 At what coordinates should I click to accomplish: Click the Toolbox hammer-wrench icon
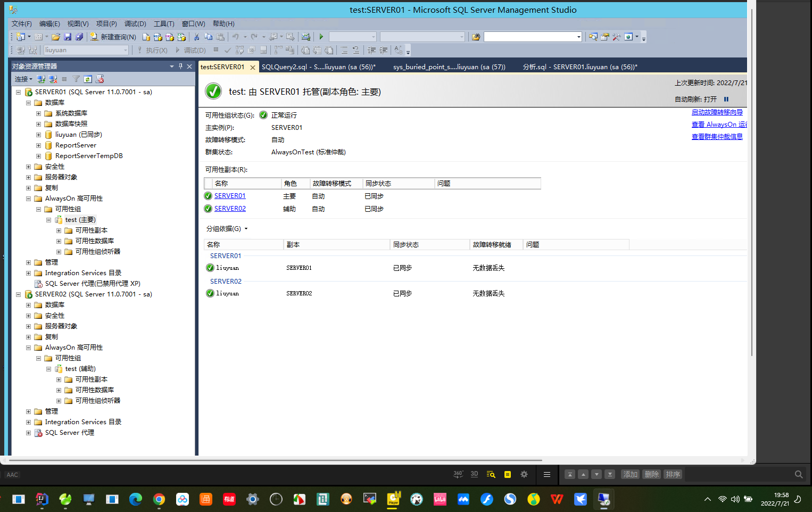616,37
